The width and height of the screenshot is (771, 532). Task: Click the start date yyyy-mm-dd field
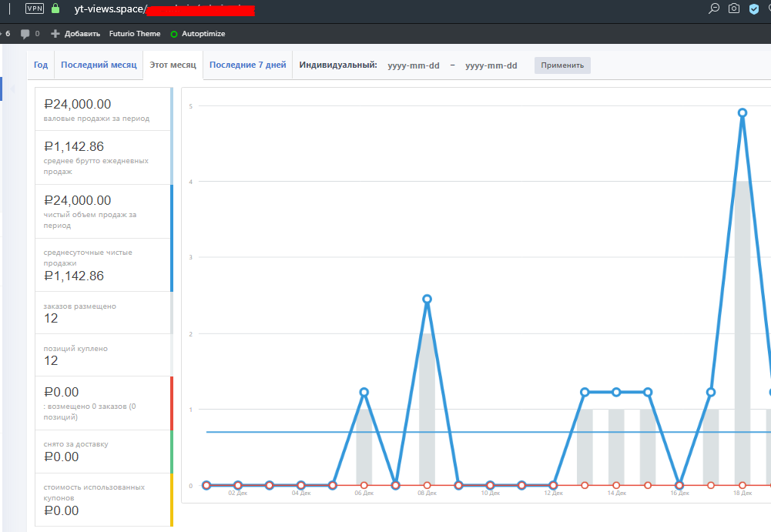tap(414, 65)
